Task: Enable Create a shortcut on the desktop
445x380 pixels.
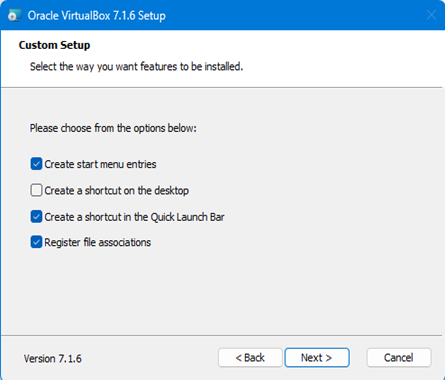Action: pyautogui.click(x=36, y=190)
